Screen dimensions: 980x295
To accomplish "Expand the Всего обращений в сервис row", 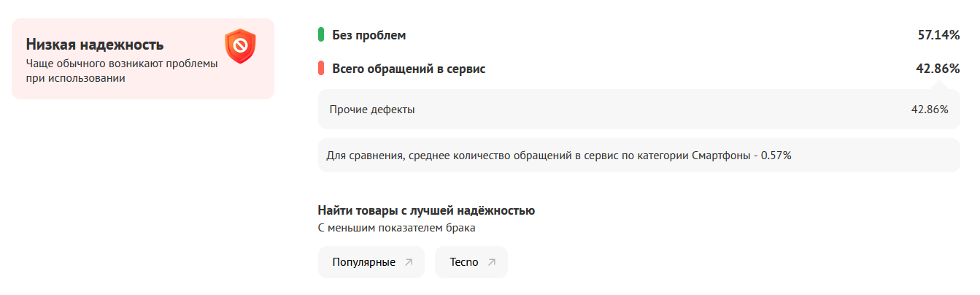I will point(409,69).
